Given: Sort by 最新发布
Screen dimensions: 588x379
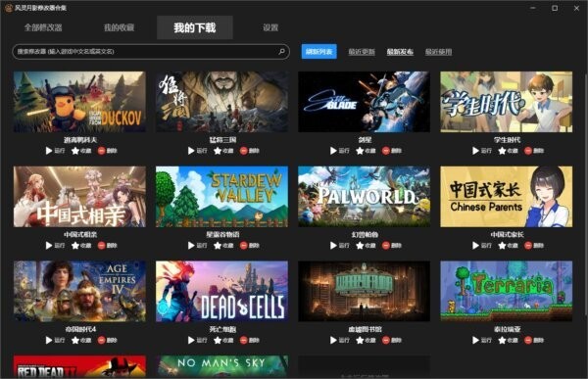Looking at the screenshot, I should coord(400,52).
